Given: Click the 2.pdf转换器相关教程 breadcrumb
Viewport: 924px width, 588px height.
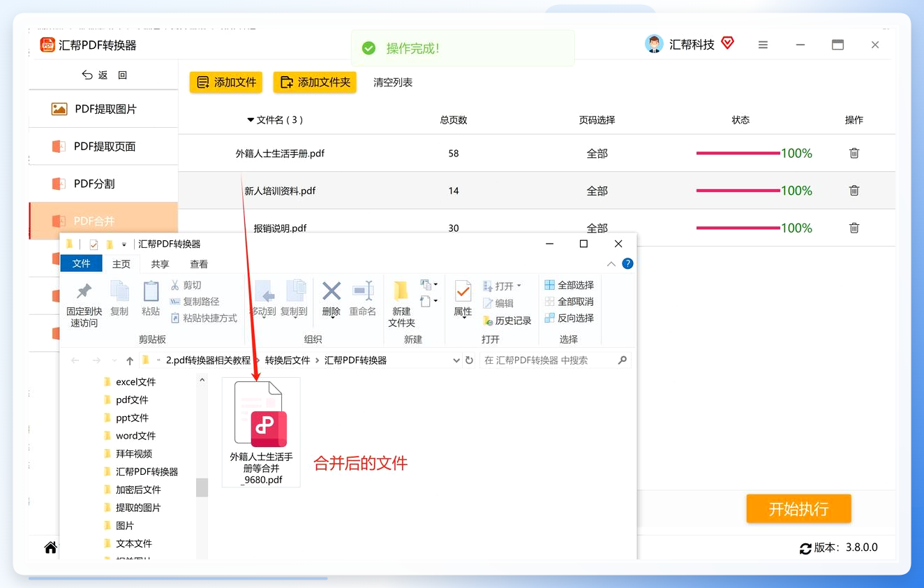Looking at the screenshot, I should [208, 360].
